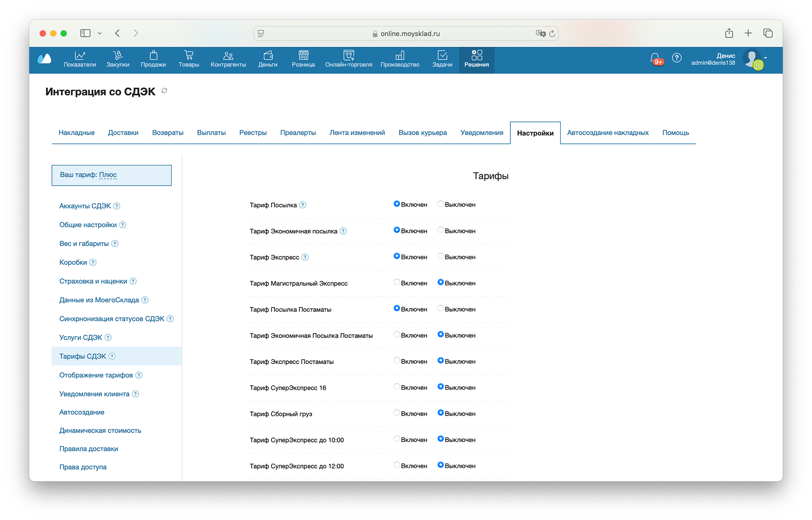
Task: Set Тариф Экспресс to Выключен
Action: click(441, 256)
